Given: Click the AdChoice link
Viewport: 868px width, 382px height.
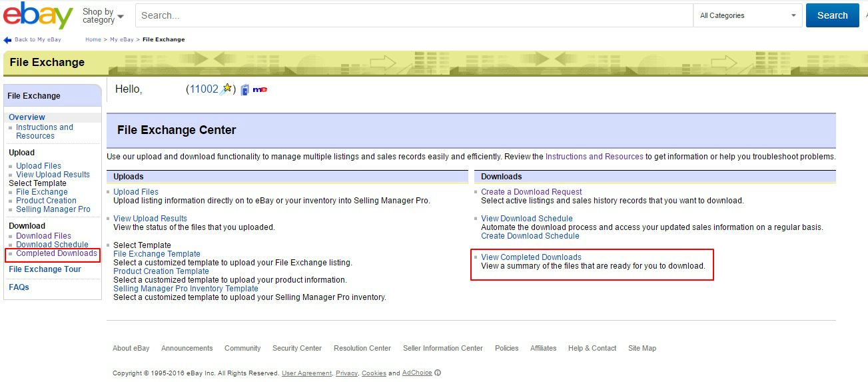Looking at the screenshot, I should [x=417, y=373].
